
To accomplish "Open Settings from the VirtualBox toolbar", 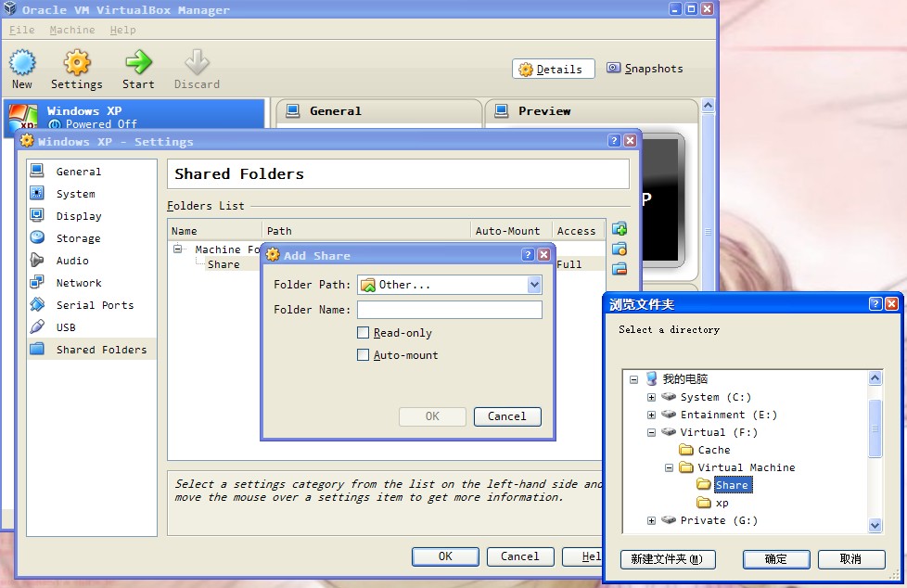I will click(77, 70).
